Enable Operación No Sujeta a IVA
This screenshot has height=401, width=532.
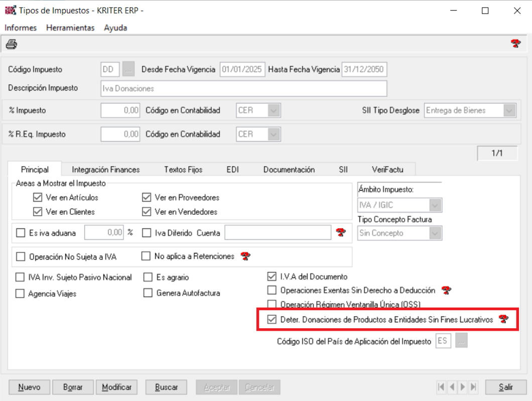coord(21,257)
